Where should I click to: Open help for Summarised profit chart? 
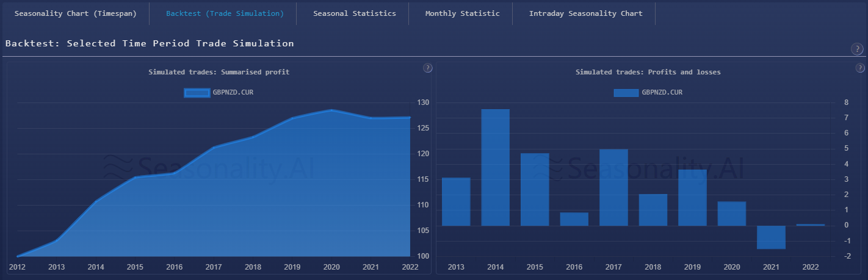pyautogui.click(x=428, y=68)
